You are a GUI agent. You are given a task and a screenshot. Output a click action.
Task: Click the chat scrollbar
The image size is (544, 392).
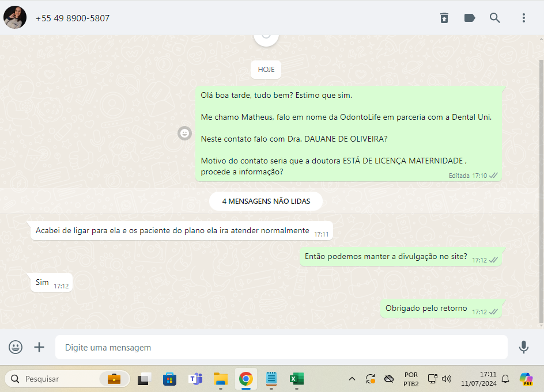(541, 190)
